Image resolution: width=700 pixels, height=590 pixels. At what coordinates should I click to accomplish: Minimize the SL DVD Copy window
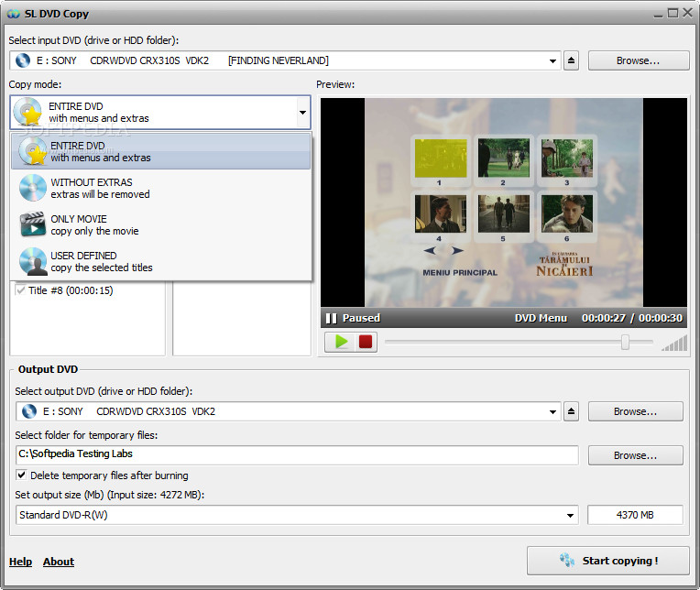(x=658, y=15)
